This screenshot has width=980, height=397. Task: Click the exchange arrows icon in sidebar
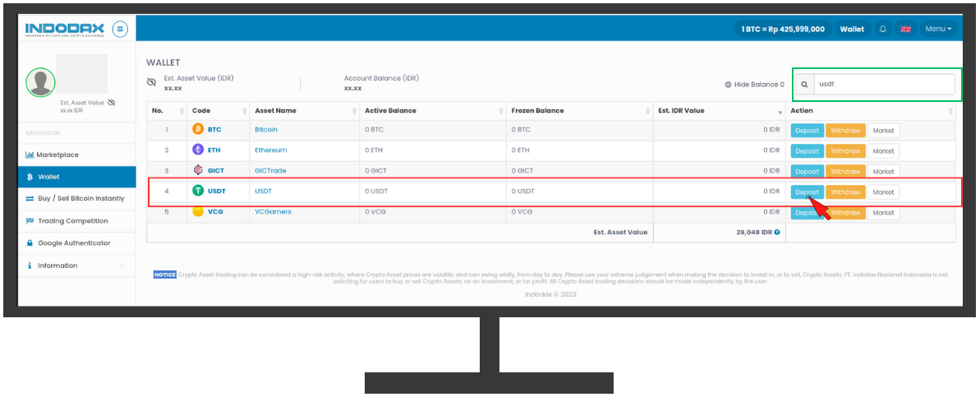[x=30, y=198]
